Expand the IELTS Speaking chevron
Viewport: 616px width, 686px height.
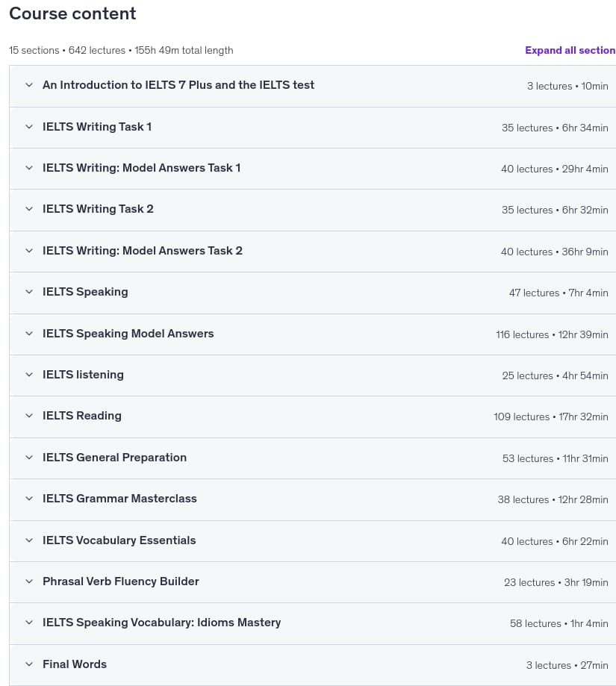[29, 292]
